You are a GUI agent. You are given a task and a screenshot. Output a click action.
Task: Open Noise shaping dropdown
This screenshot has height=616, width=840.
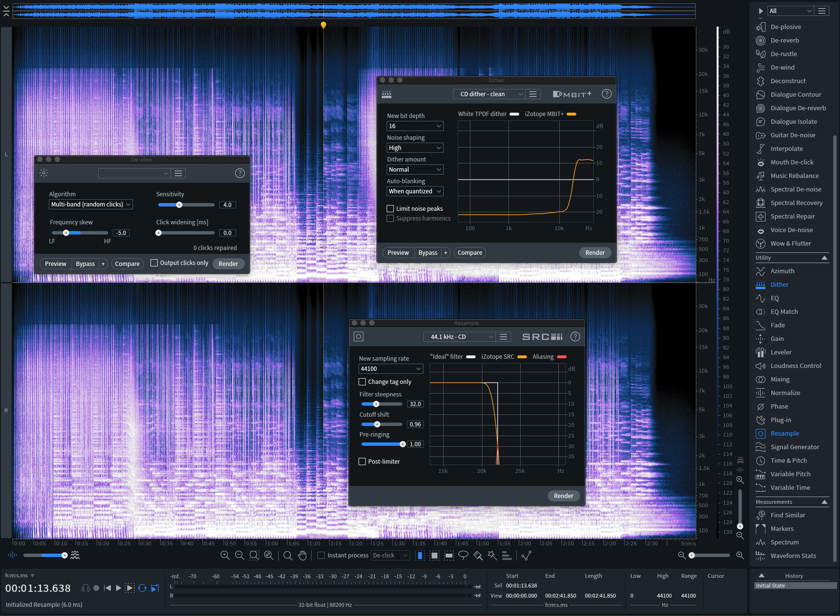tap(415, 148)
